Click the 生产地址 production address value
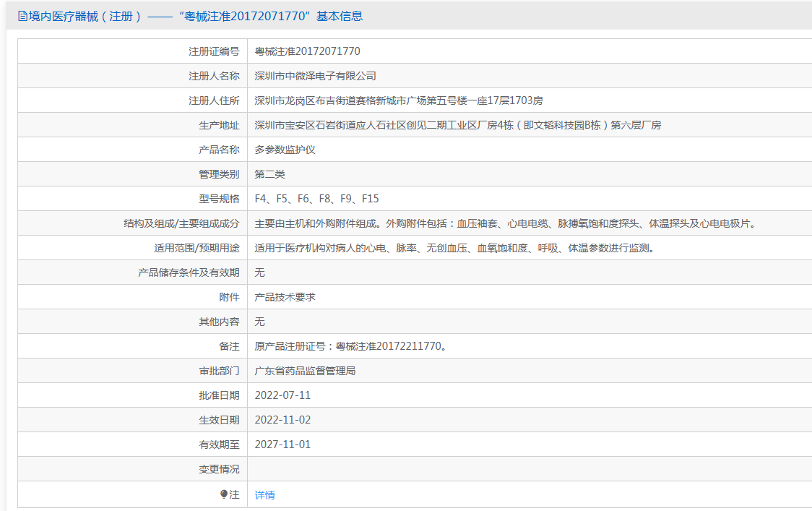The image size is (812, 511). pyautogui.click(x=457, y=125)
